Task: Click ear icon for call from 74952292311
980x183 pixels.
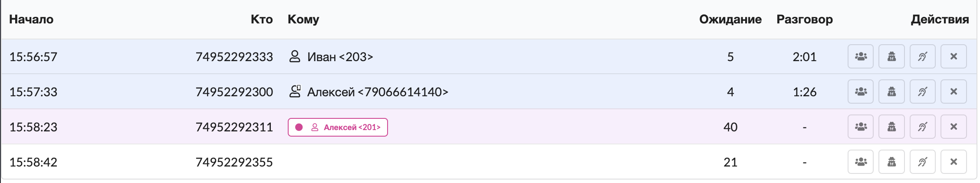Action: [923, 127]
